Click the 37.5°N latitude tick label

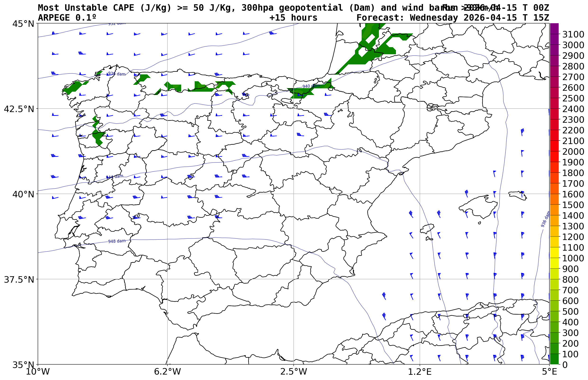(x=19, y=280)
